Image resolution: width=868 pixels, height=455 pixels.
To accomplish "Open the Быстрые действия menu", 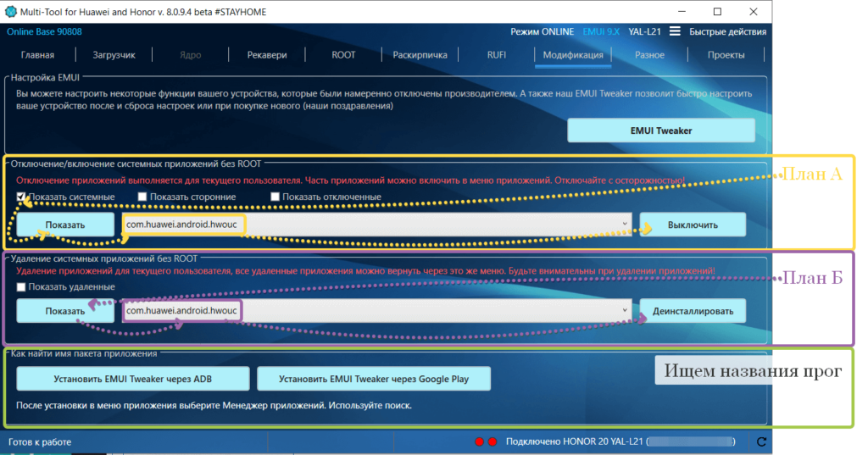I will click(x=727, y=31).
